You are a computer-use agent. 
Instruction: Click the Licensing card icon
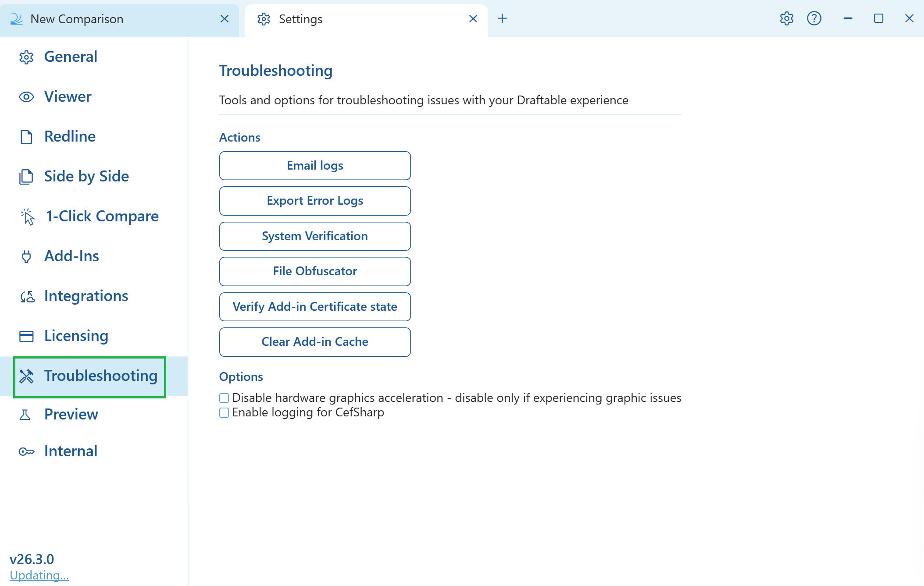point(26,336)
